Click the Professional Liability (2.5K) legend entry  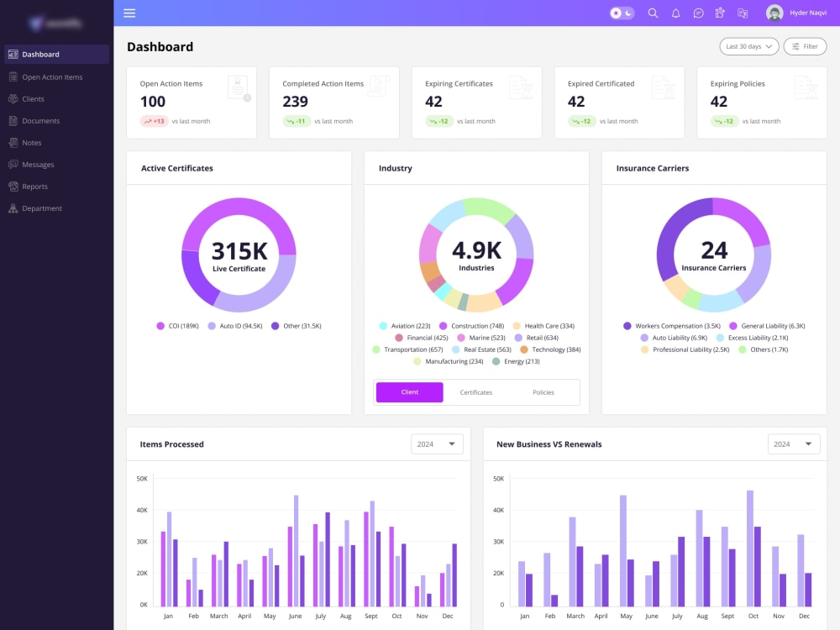pyautogui.click(x=685, y=349)
